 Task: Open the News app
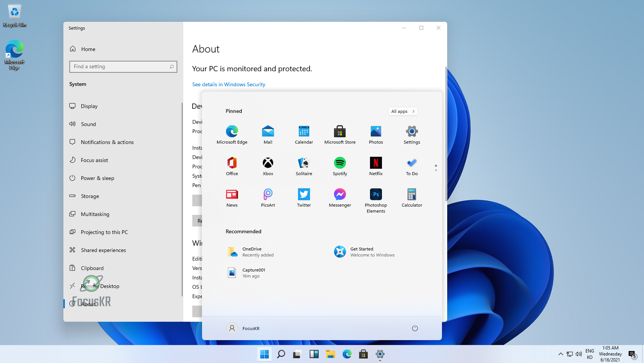(x=232, y=198)
